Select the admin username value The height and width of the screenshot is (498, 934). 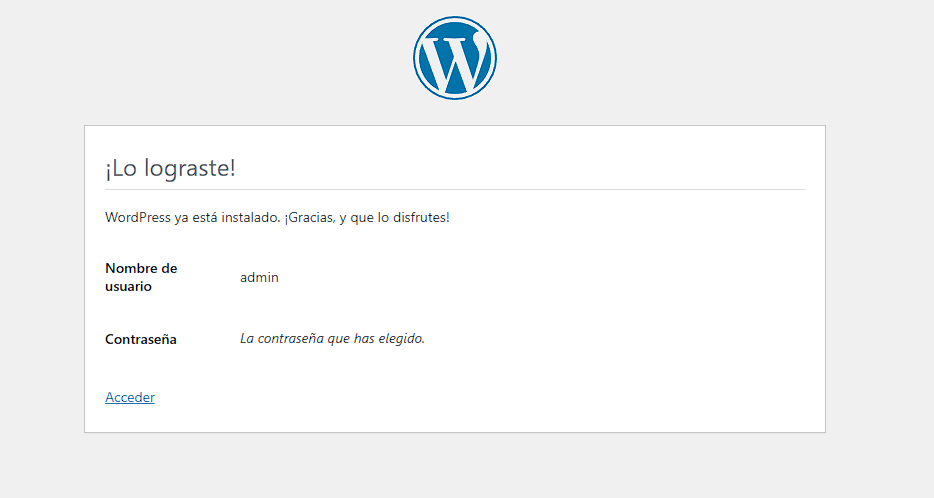pos(259,277)
